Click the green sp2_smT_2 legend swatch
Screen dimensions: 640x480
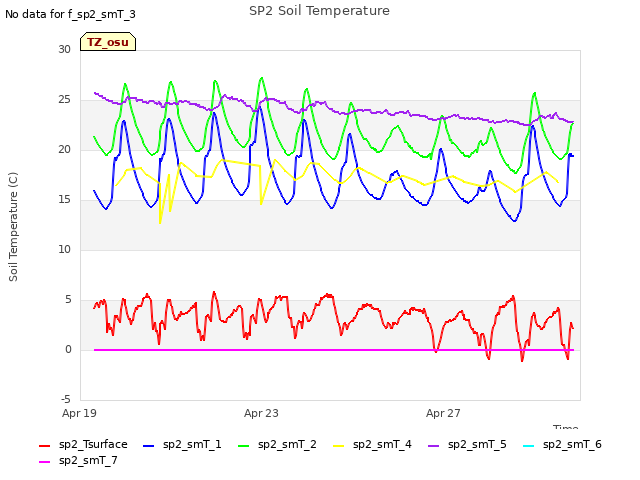[x=244, y=446]
